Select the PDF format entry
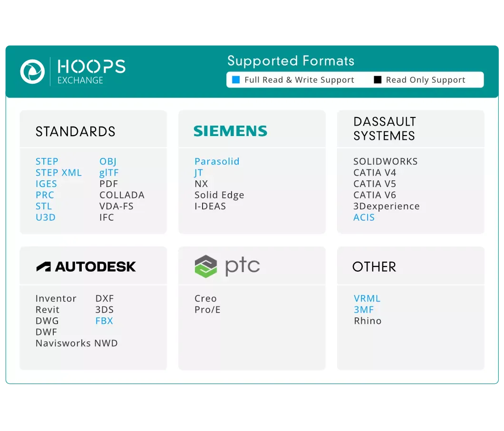The height and width of the screenshot is (431, 504). 108,184
